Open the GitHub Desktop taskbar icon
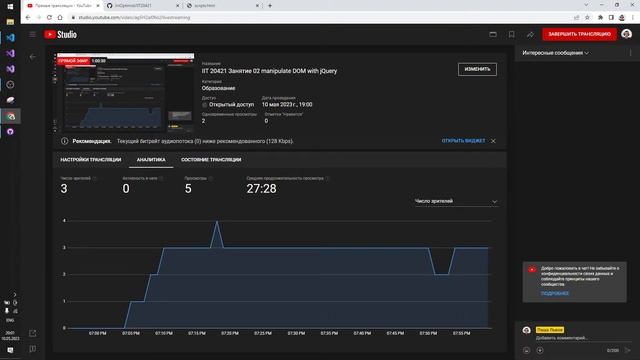The image size is (640, 360). pos(10,132)
